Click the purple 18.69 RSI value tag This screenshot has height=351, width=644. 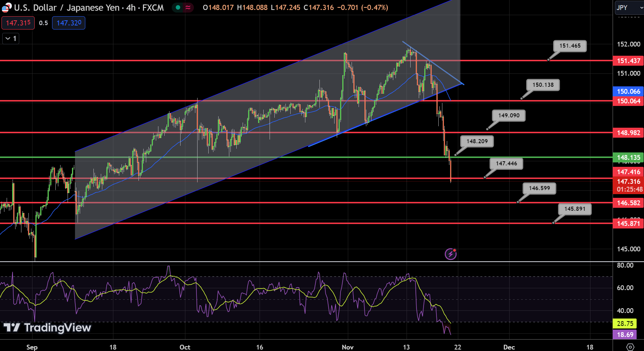coord(625,335)
